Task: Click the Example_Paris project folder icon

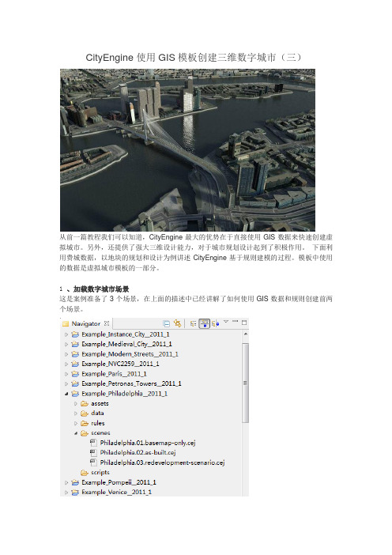Action: pos(75,374)
